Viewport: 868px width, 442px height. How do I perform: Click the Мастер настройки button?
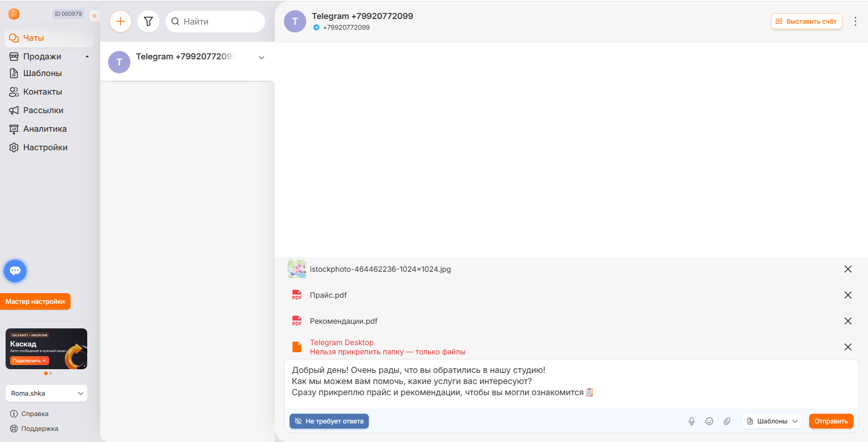(x=35, y=301)
